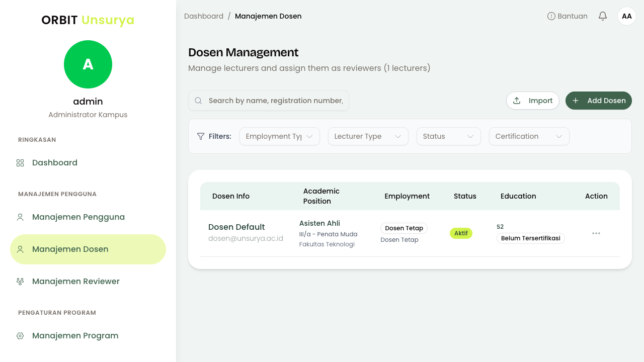Screen dimensions: 644x362
Task: Click the Asisten Ahli position text
Action: [319, 223]
